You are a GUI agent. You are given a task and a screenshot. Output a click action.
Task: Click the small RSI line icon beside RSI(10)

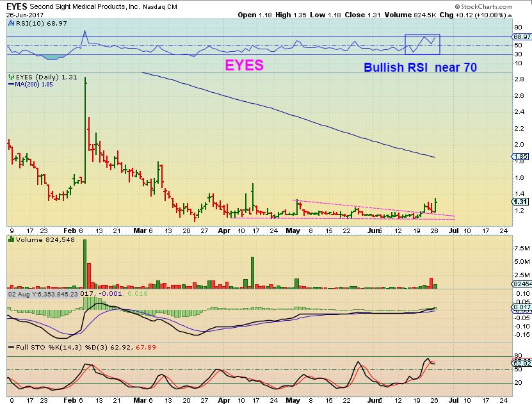point(11,23)
